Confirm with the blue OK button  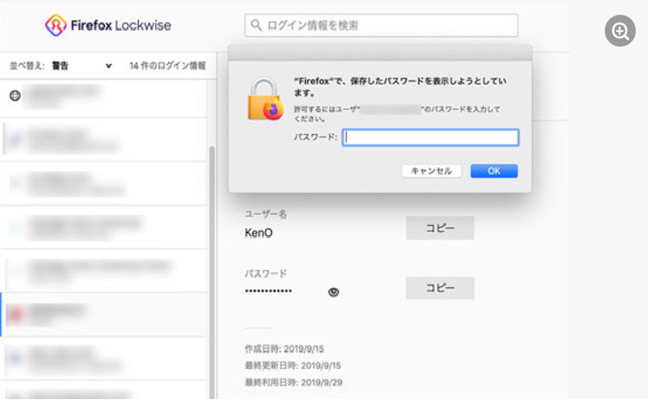click(x=494, y=171)
